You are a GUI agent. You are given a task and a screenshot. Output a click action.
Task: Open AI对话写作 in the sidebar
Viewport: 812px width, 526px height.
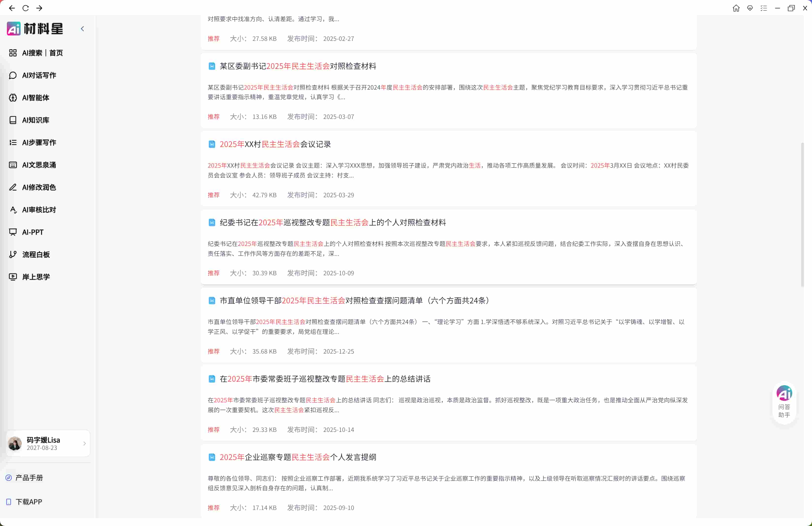[39, 75]
